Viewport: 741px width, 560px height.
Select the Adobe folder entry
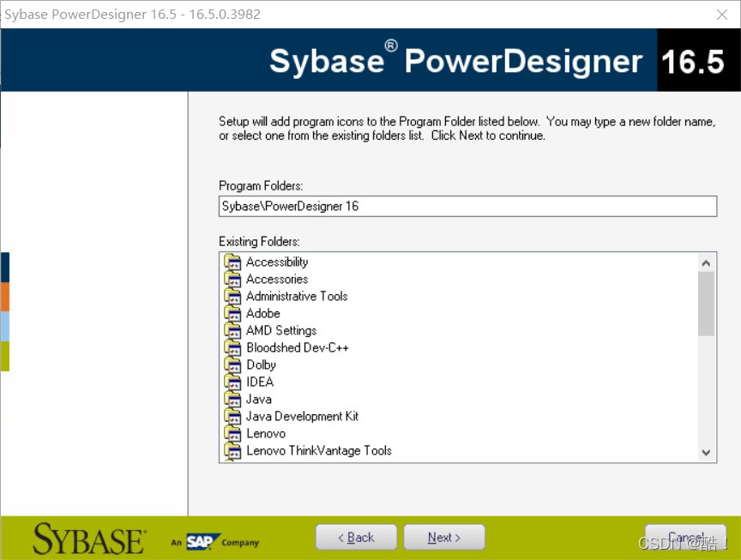[263, 313]
